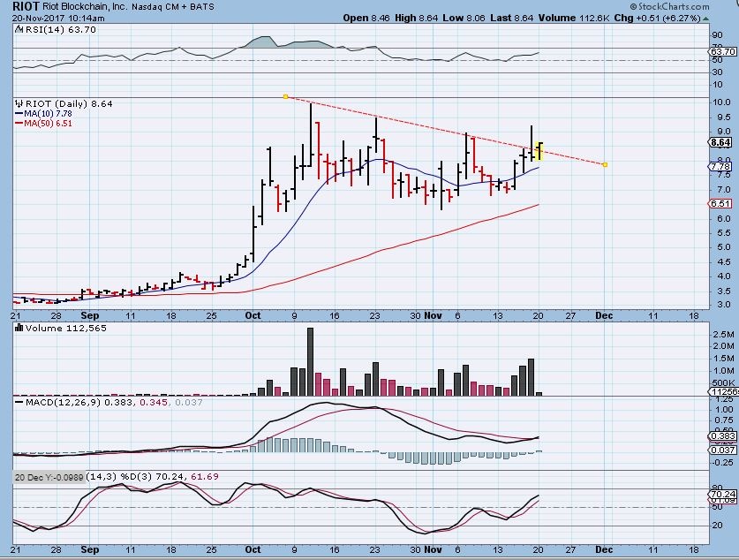Viewport: 739px width, 560px height.
Task: Click the 8.64 last-price axis tag
Action: point(721,142)
